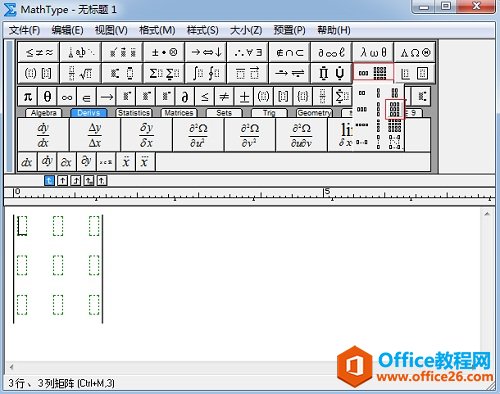
Task: Insert the x double-dot expression
Action: coord(125,162)
